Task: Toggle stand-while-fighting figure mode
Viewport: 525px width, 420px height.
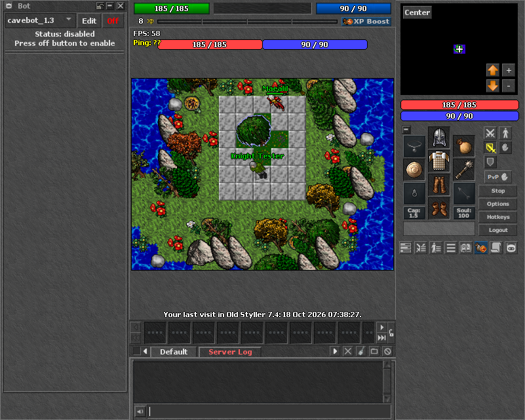Action: tap(505, 133)
